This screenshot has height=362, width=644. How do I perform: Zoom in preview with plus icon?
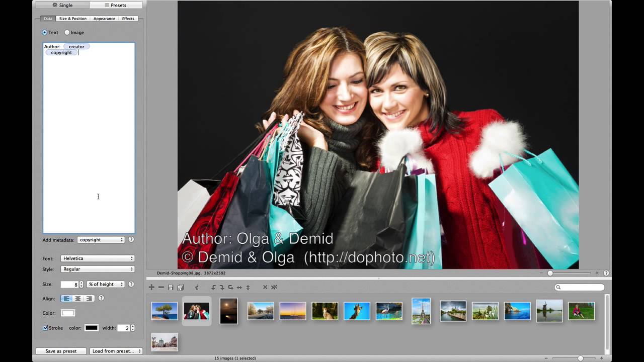597,273
